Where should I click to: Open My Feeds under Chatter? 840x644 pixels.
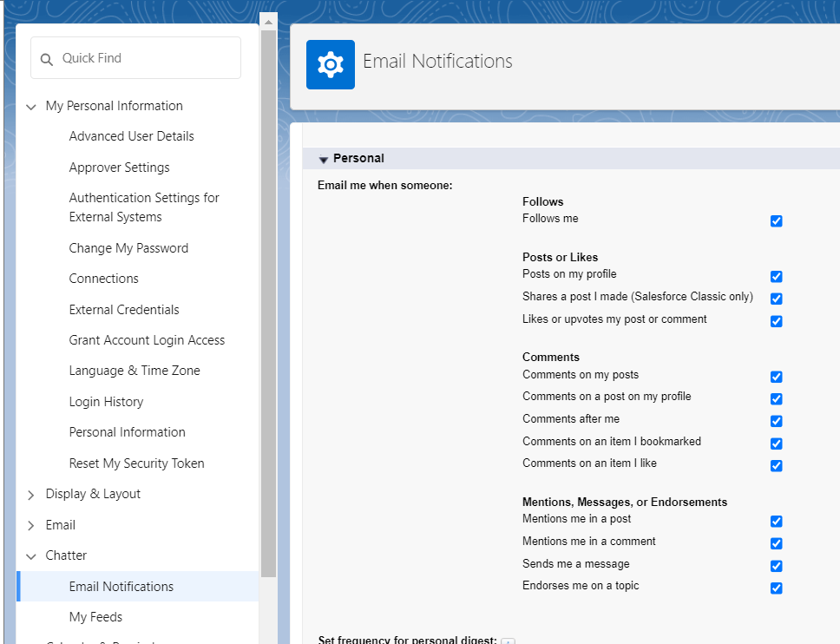pos(95,617)
